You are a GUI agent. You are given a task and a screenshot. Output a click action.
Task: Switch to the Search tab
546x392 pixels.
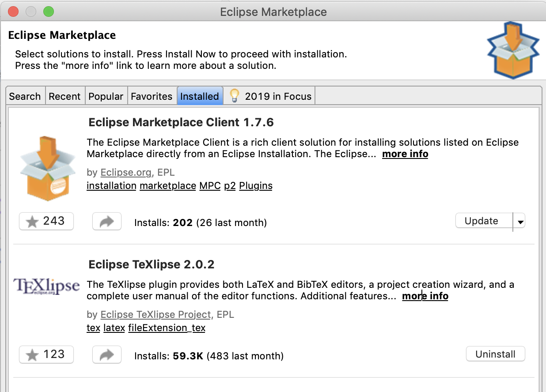coord(25,96)
